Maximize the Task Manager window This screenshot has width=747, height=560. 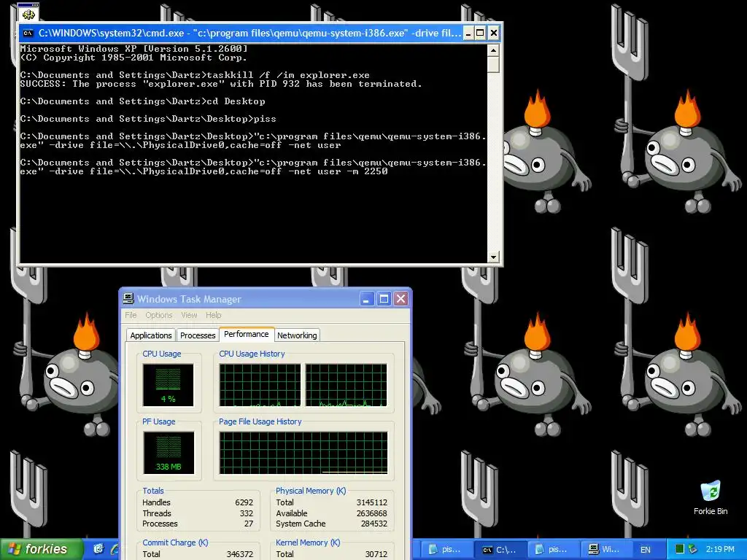(384, 299)
